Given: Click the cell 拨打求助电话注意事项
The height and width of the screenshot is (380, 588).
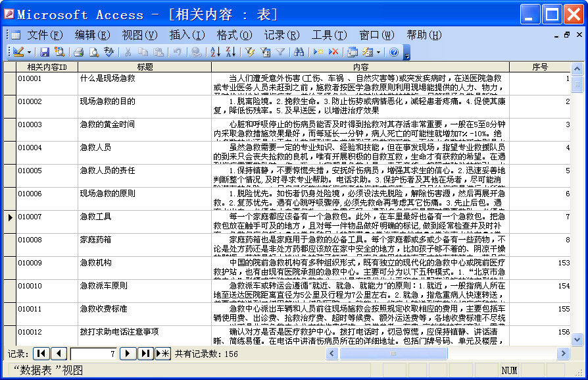Looking at the screenshot, I should click(145, 336).
